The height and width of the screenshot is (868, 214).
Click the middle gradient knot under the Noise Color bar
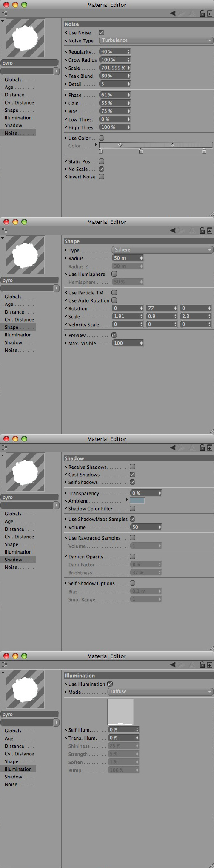pos(141,151)
